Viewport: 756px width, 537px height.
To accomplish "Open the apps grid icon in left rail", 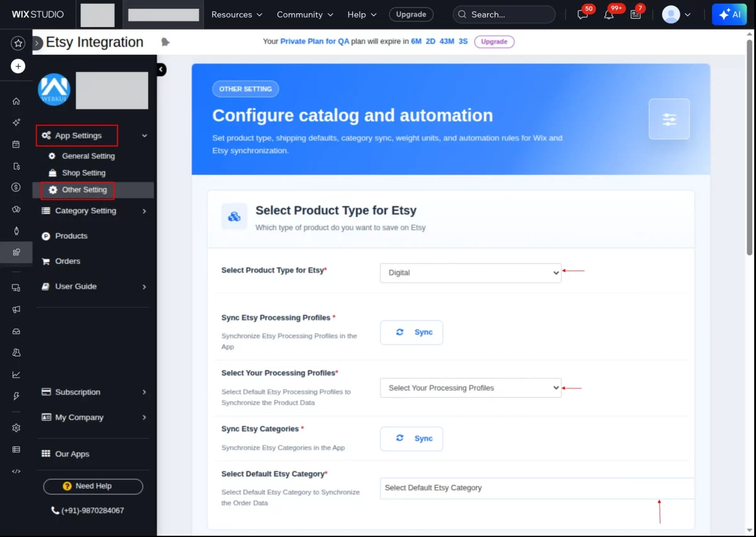I will pos(16,252).
